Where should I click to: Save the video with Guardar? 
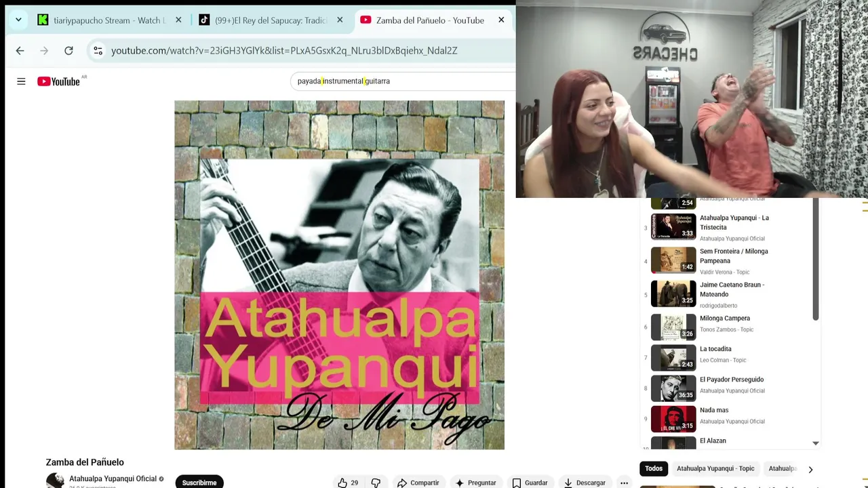coord(530,483)
